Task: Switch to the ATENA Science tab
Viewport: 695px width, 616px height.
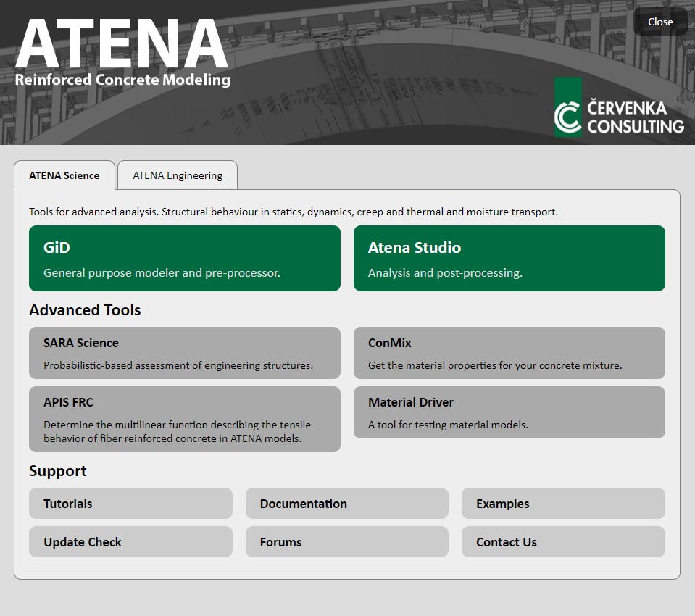Action: [64, 175]
